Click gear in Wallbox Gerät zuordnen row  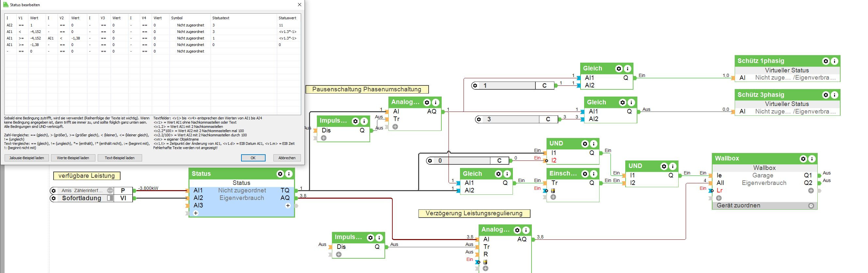811,206
